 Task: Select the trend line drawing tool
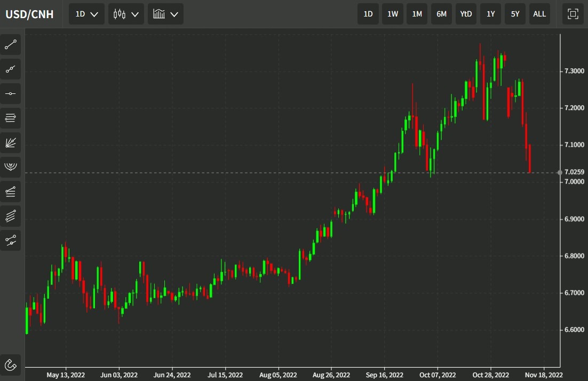tap(11, 45)
